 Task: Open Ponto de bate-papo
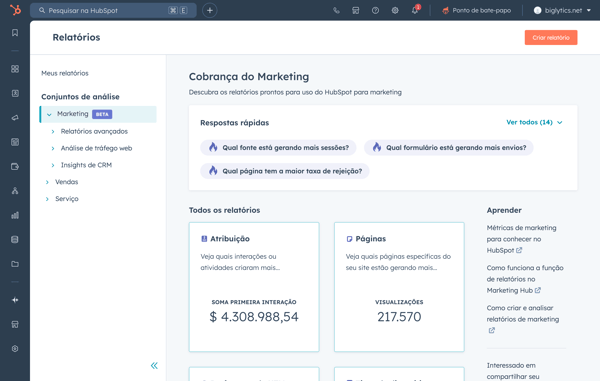coord(476,10)
